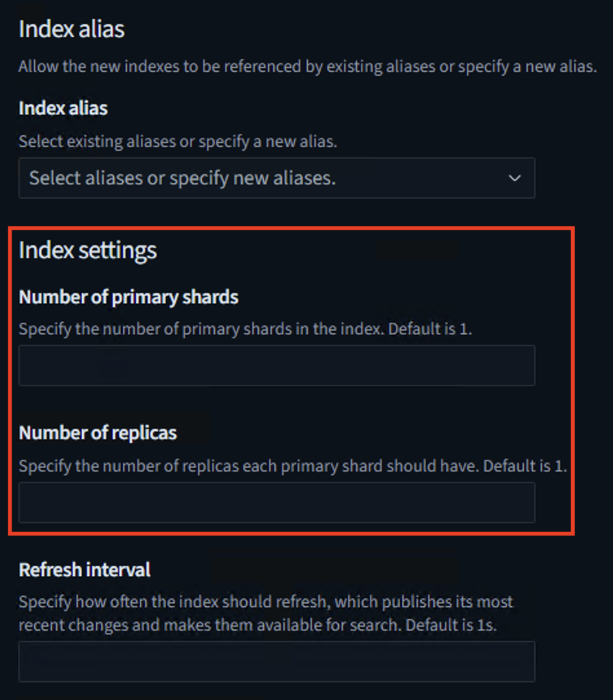Click the Select aliases placeholder text

pyautogui.click(x=182, y=179)
